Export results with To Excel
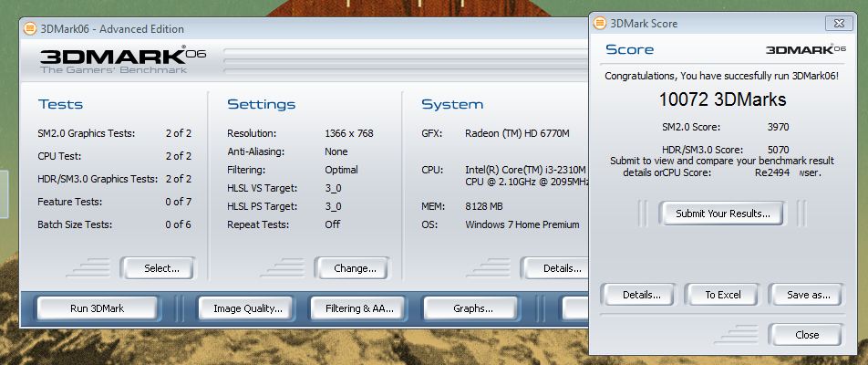The width and height of the screenshot is (868, 365). 722,295
